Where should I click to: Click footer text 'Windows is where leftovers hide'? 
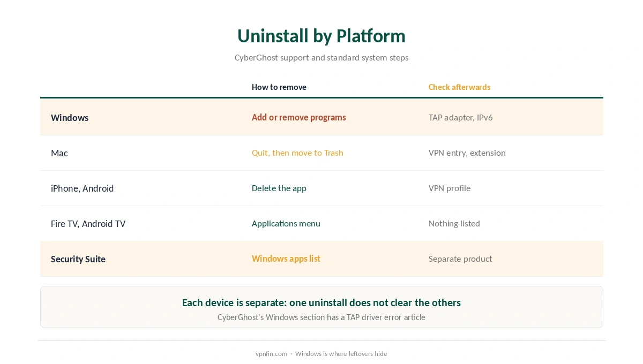click(x=341, y=354)
